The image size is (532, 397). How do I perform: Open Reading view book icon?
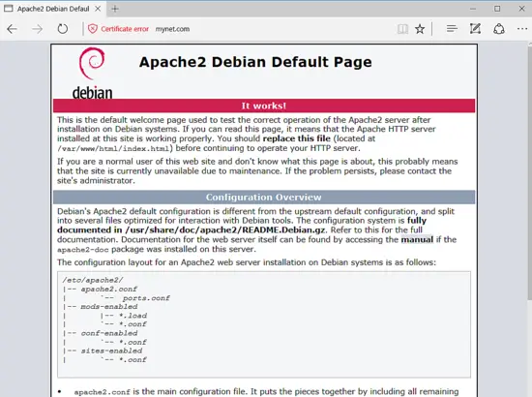point(402,29)
